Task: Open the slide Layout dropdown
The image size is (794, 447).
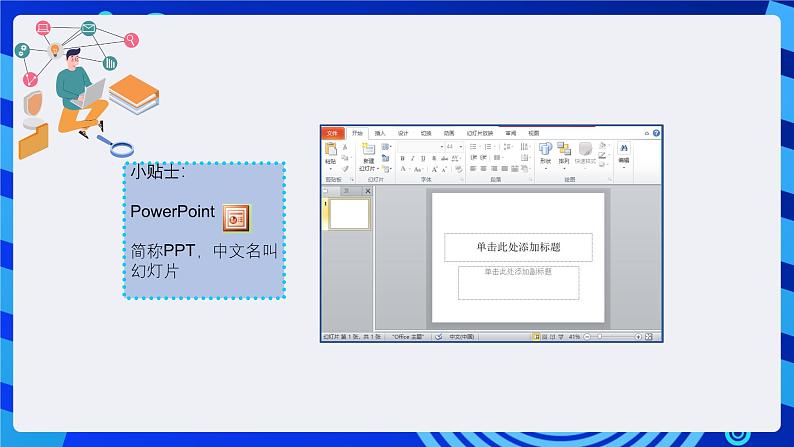Action: [x=386, y=147]
